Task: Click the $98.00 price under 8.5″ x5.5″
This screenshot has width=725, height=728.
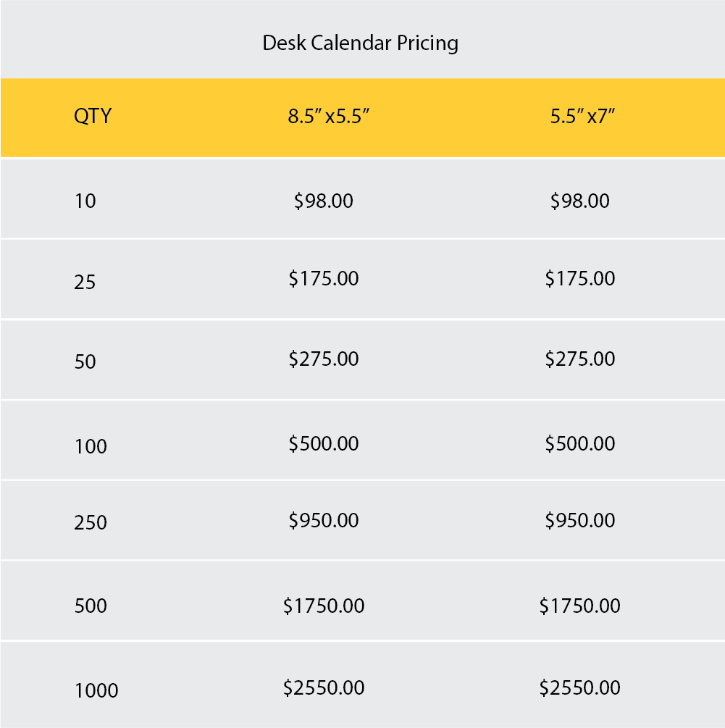Action: coord(324,201)
